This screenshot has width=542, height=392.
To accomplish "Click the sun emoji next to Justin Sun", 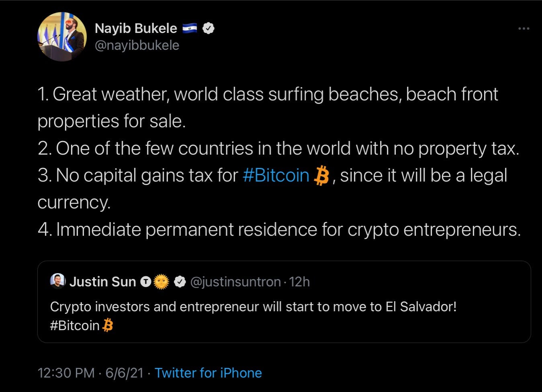I will [x=160, y=282].
